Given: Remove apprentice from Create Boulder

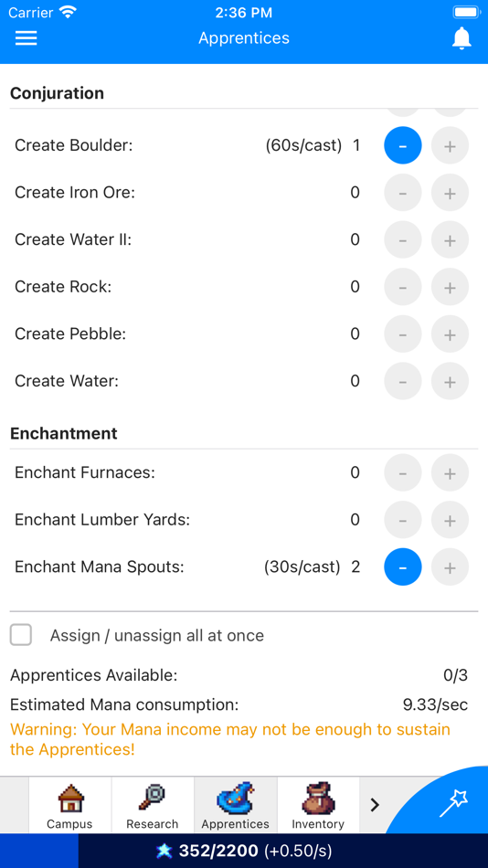Looking at the screenshot, I should pyautogui.click(x=403, y=145).
